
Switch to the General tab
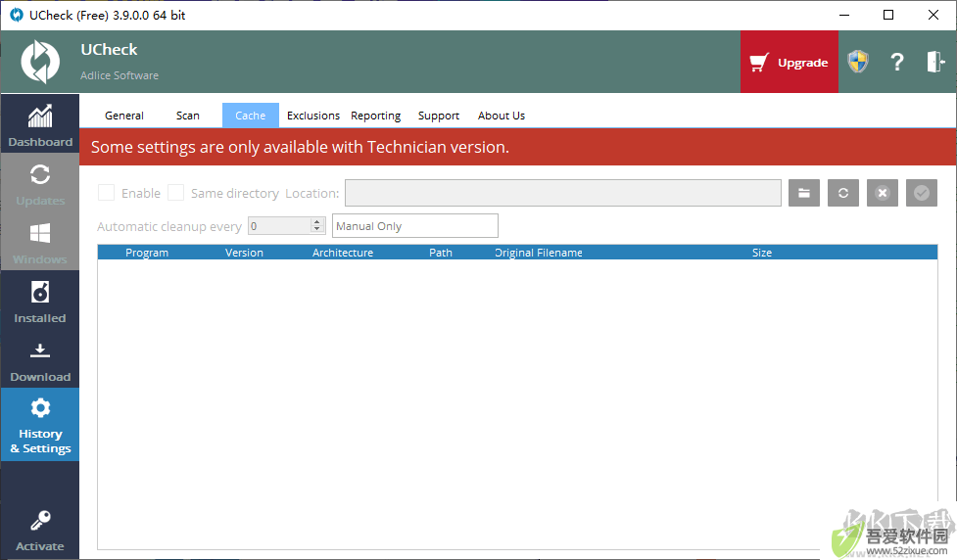coord(123,116)
